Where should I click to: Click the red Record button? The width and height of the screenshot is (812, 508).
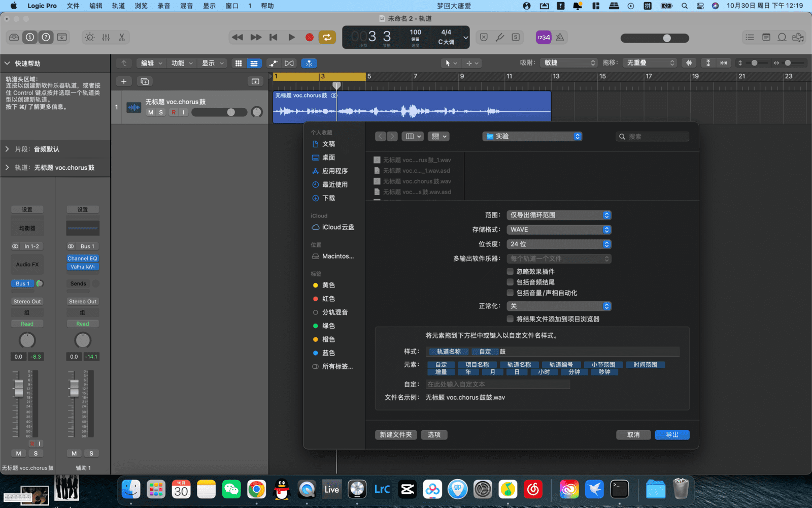309,37
